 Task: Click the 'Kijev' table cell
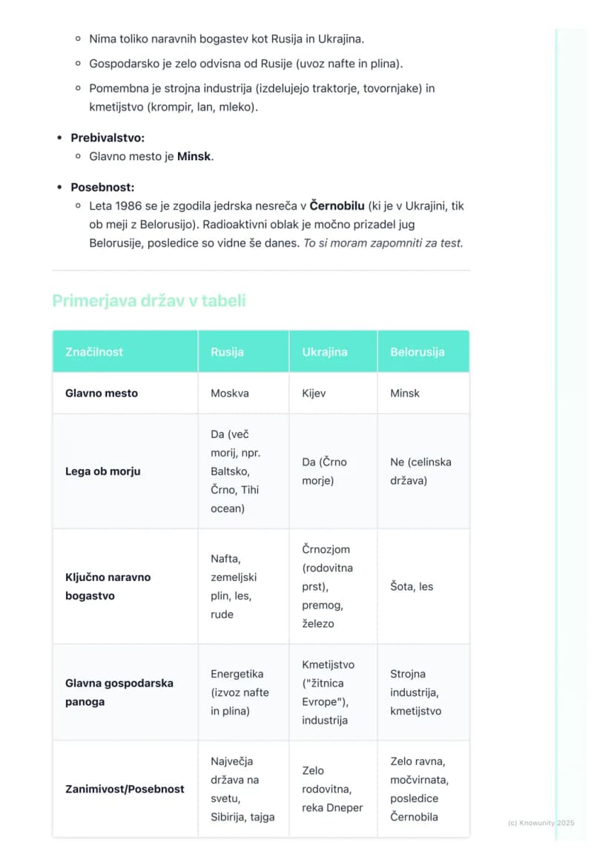(314, 393)
